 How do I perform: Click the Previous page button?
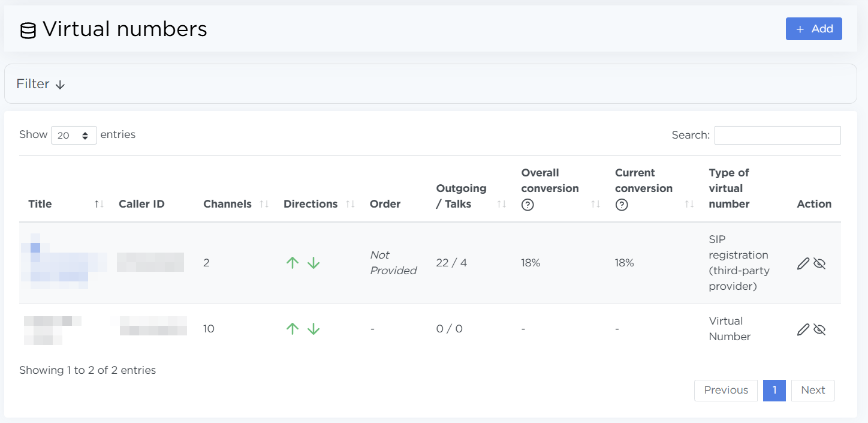(725, 390)
